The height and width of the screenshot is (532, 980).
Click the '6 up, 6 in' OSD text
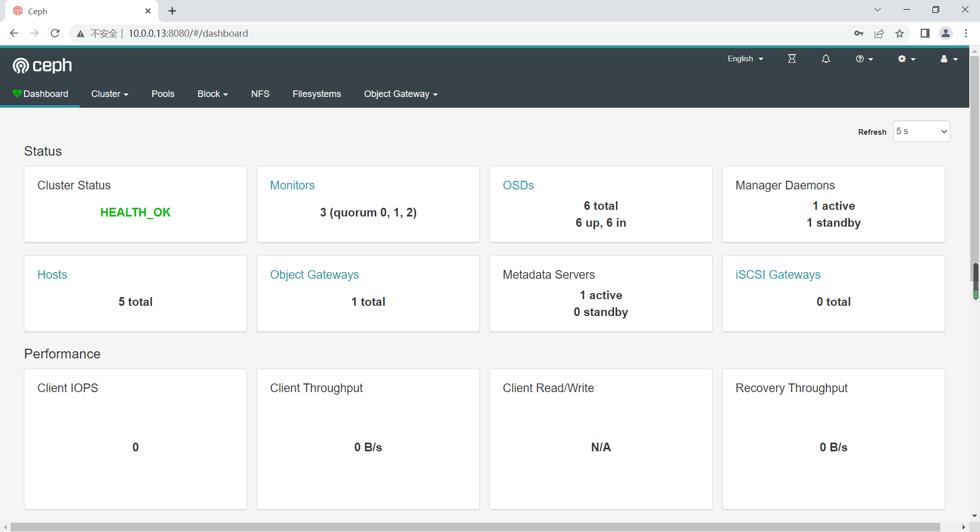pos(601,223)
